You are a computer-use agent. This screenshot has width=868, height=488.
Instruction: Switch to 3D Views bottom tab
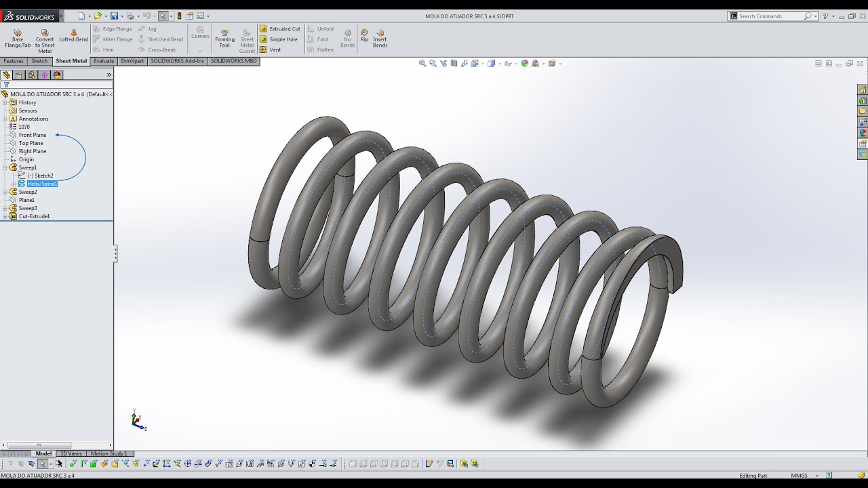71,453
